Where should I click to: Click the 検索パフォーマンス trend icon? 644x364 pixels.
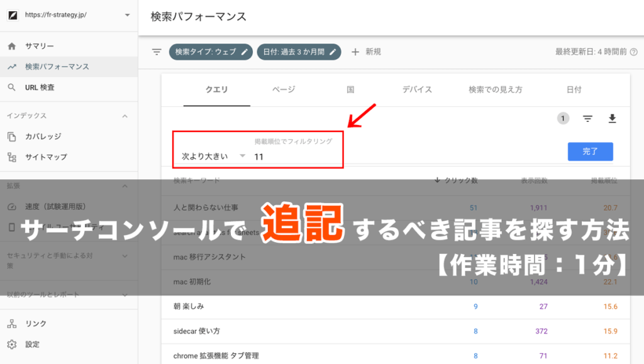click(12, 67)
